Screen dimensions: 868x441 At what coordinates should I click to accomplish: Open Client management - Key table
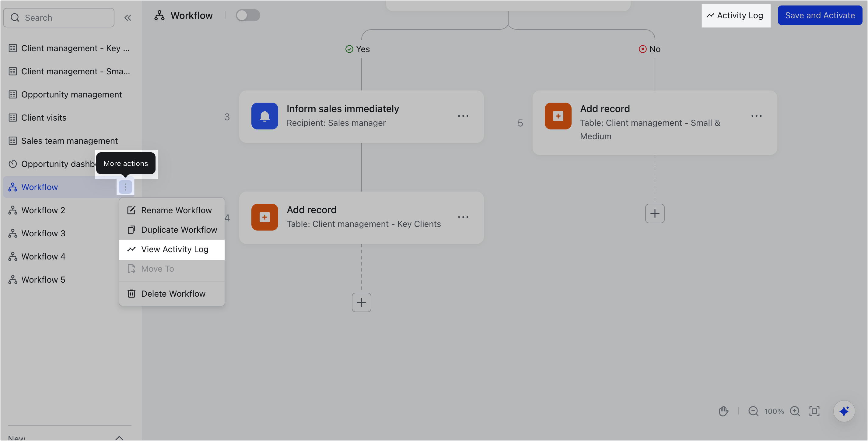coord(69,48)
